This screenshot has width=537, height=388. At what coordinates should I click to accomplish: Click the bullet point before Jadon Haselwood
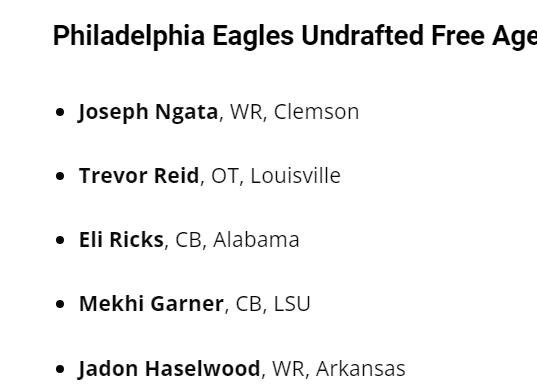(60, 369)
